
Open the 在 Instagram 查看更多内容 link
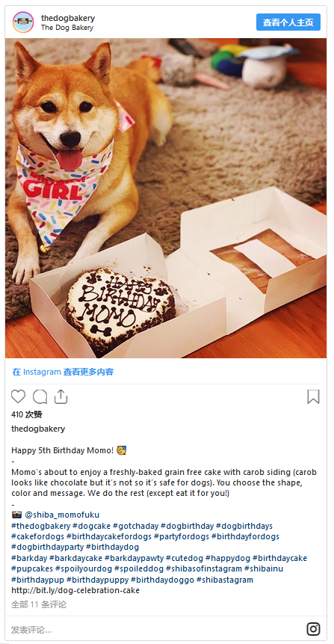(x=63, y=372)
